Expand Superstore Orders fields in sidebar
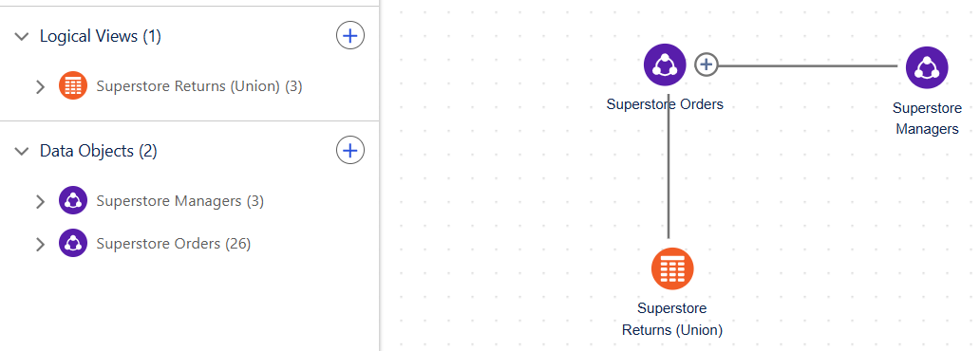 coord(41,244)
